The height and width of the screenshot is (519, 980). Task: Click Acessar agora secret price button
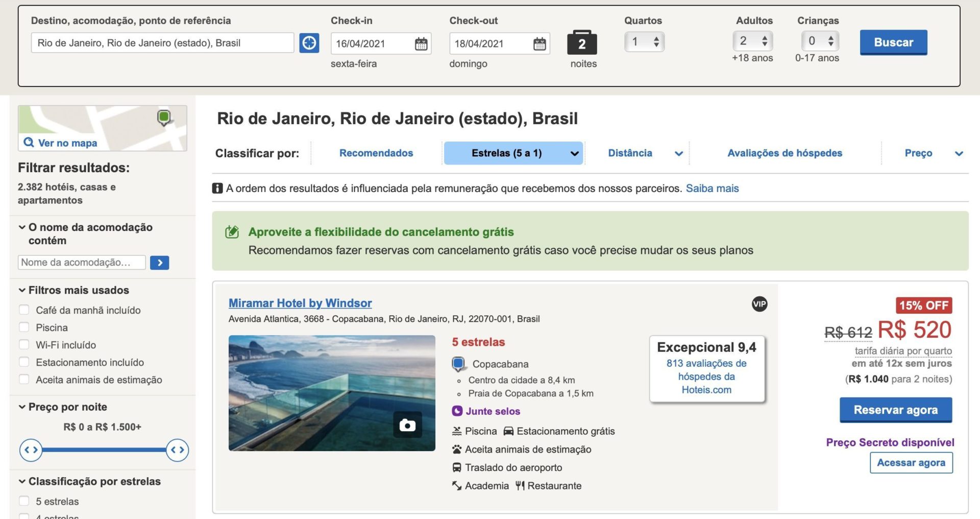911,463
